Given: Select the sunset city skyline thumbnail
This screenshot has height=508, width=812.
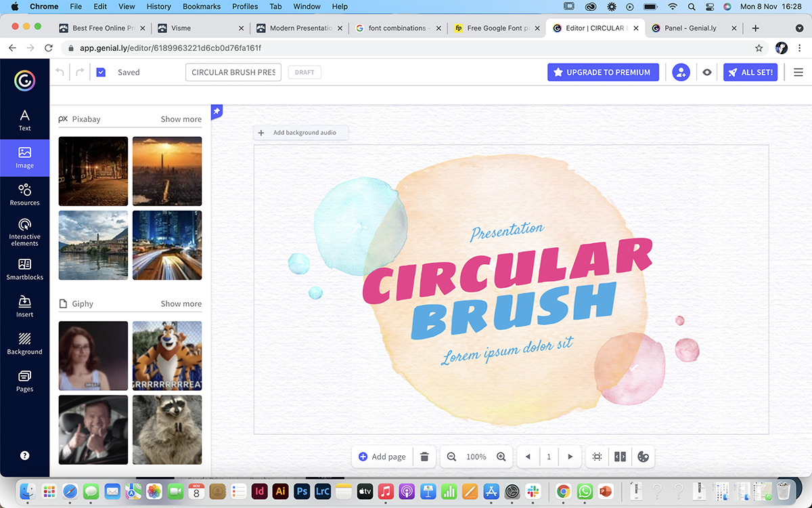Looking at the screenshot, I should pyautogui.click(x=167, y=171).
